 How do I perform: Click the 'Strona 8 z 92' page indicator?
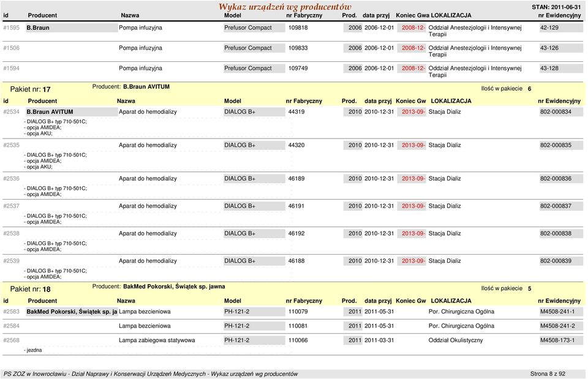pyautogui.click(x=548, y=373)
